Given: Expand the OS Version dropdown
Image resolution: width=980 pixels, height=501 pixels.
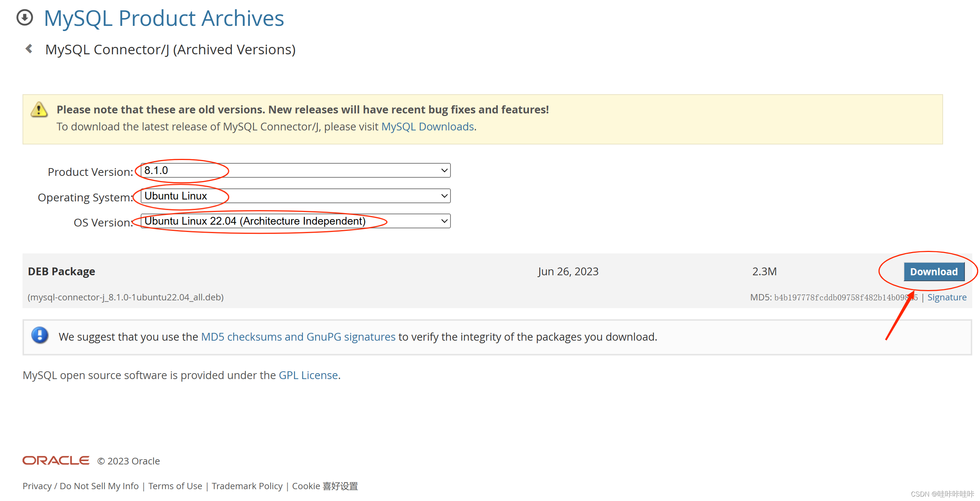Looking at the screenshot, I should 295,221.
